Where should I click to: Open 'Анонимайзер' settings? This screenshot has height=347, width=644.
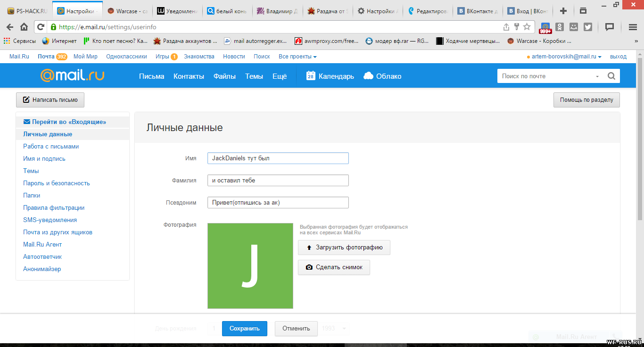coord(42,269)
